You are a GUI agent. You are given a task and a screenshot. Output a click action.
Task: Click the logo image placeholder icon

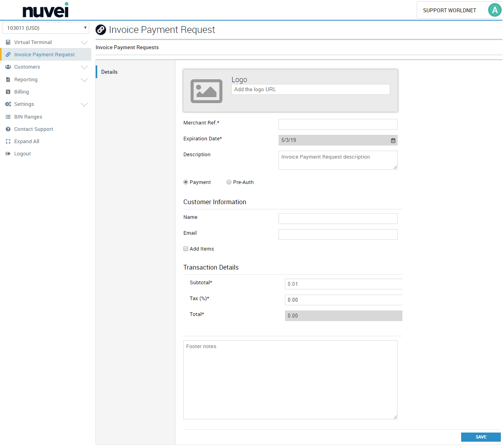206,91
